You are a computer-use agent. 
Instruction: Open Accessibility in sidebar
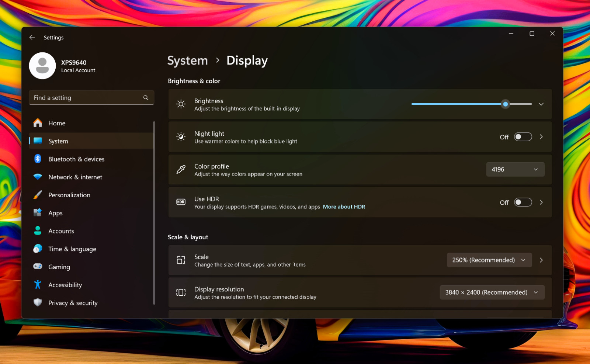(91, 285)
